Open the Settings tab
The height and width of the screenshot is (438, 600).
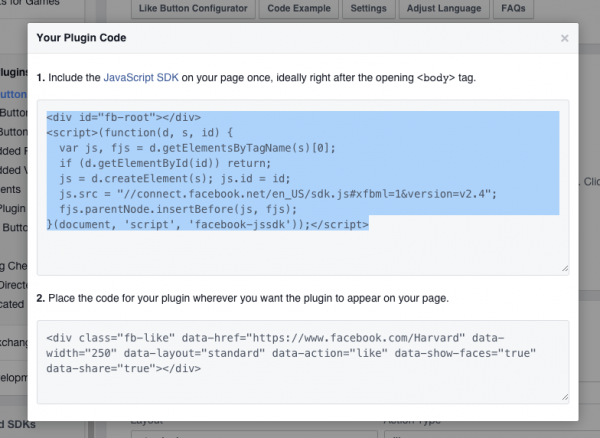[368, 8]
